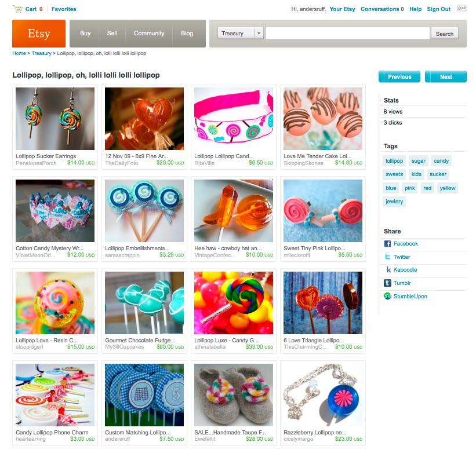Click the small shop icon after Sign Out

[462, 8]
